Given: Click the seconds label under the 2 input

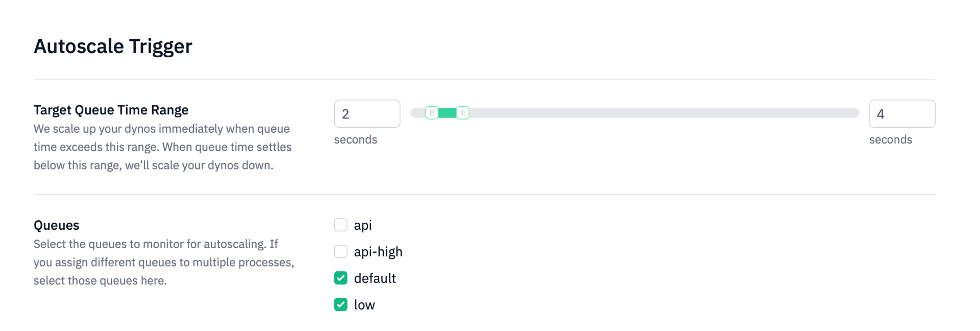Looking at the screenshot, I should click(x=355, y=139).
